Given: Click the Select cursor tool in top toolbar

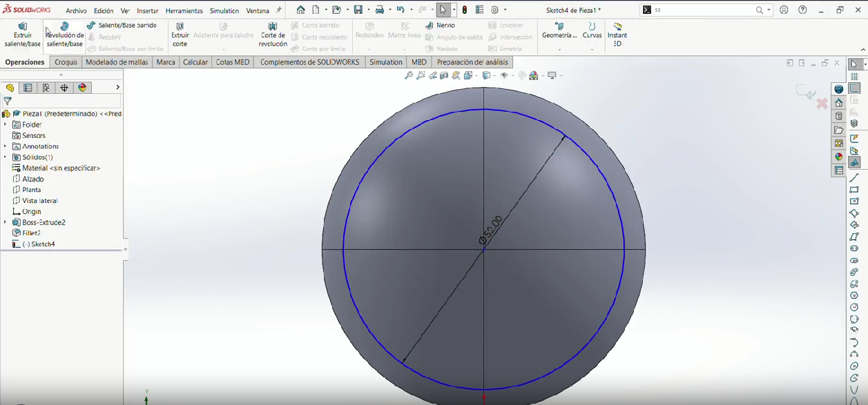Looking at the screenshot, I should [443, 10].
